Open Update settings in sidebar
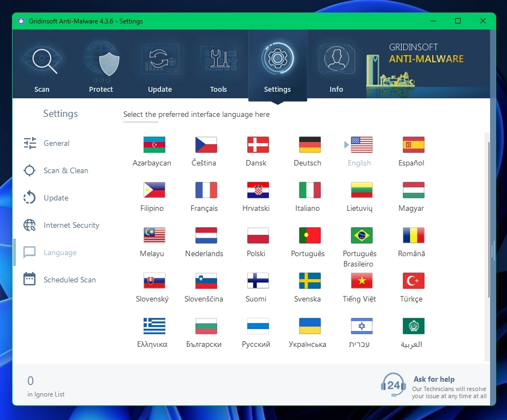The height and width of the screenshot is (420, 507). coord(46,198)
